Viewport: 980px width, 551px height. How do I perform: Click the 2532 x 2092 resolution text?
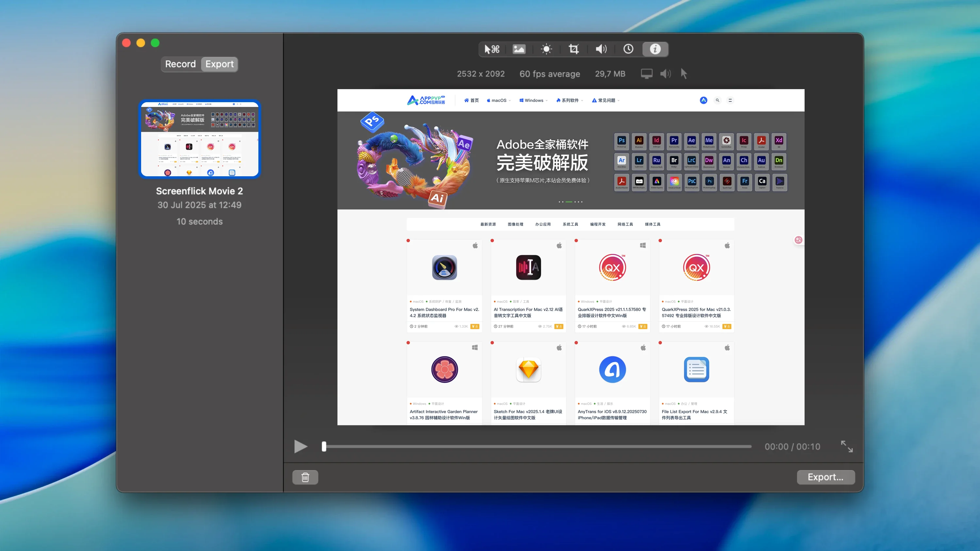pos(481,74)
